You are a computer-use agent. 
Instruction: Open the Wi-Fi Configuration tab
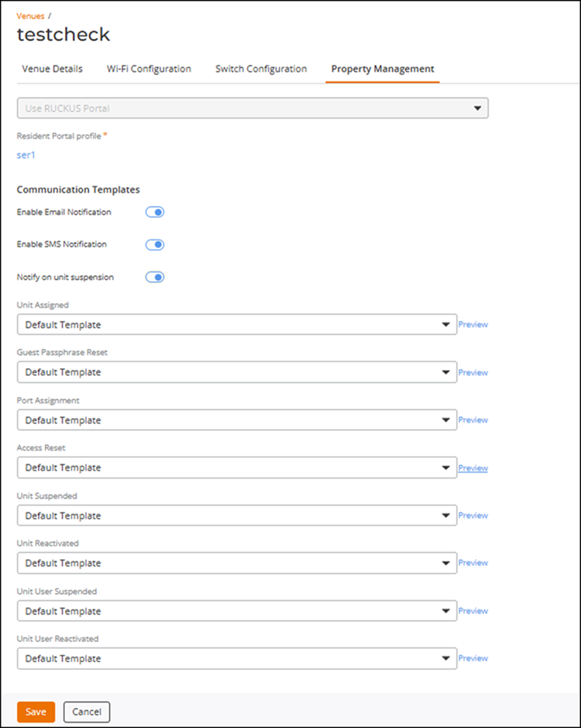[x=149, y=69]
